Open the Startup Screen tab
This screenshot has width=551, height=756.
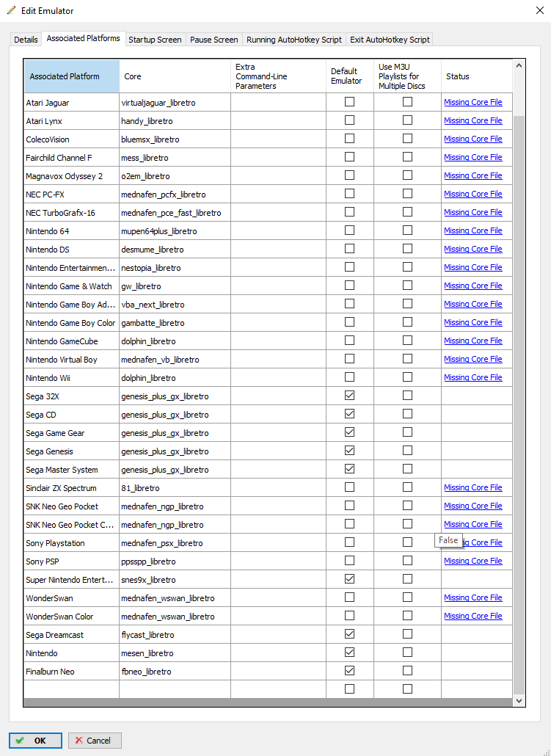[x=155, y=40]
